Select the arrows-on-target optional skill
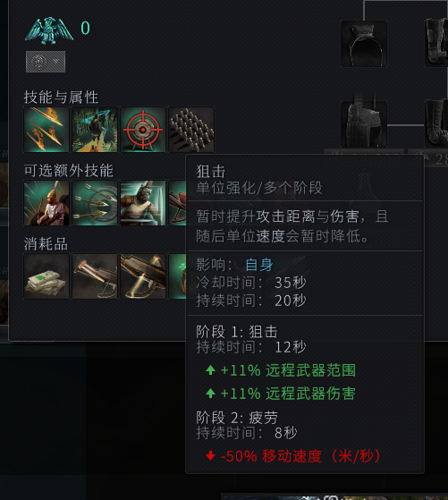Screen dimensions: 448x500 pos(95,203)
